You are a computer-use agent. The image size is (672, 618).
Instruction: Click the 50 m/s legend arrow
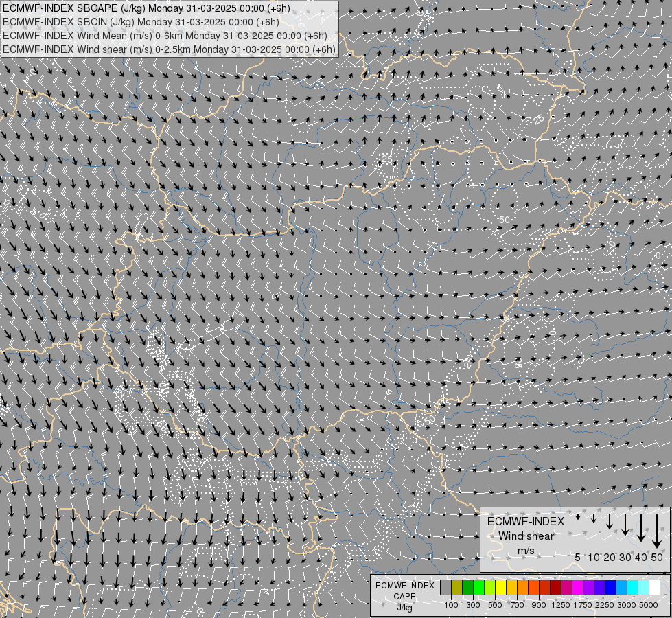657,531
